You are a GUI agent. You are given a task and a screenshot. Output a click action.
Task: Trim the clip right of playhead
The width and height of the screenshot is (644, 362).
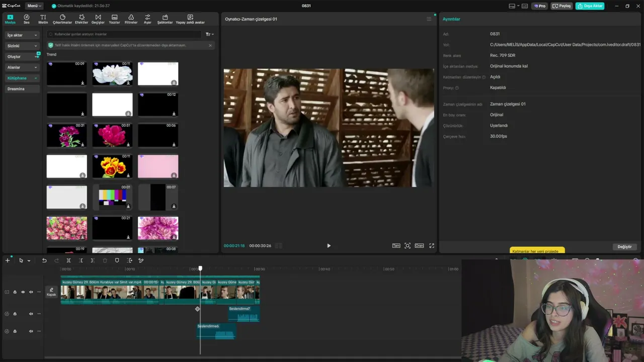click(x=93, y=260)
